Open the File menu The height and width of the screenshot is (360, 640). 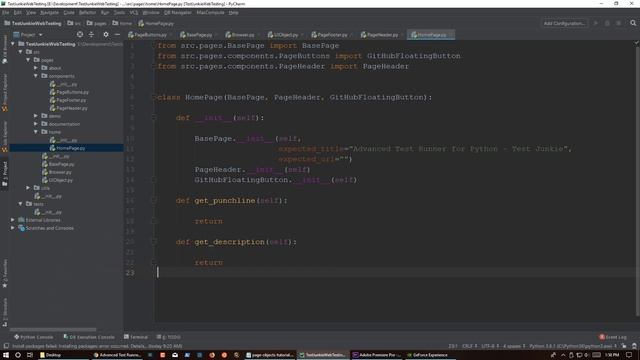[x=6, y=13]
